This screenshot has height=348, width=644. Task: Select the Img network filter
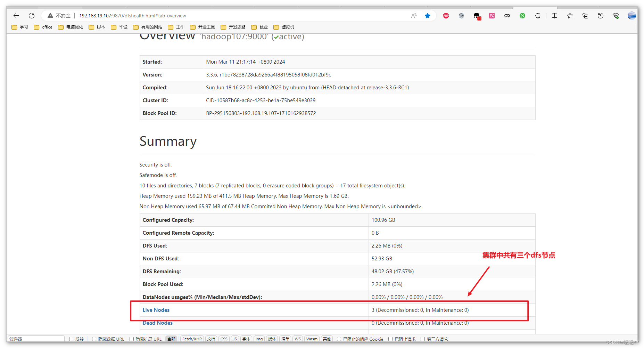pyautogui.click(x=259, y=339)
